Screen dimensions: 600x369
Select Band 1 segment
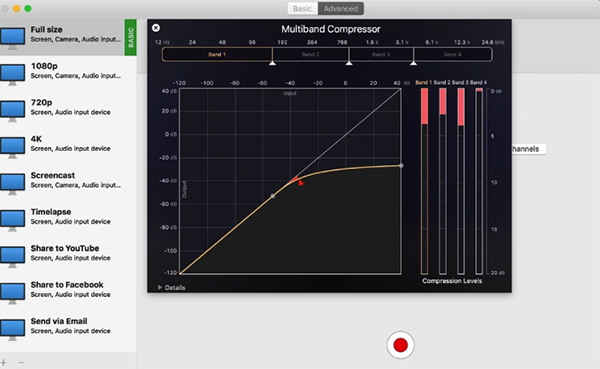pos(217,54)
